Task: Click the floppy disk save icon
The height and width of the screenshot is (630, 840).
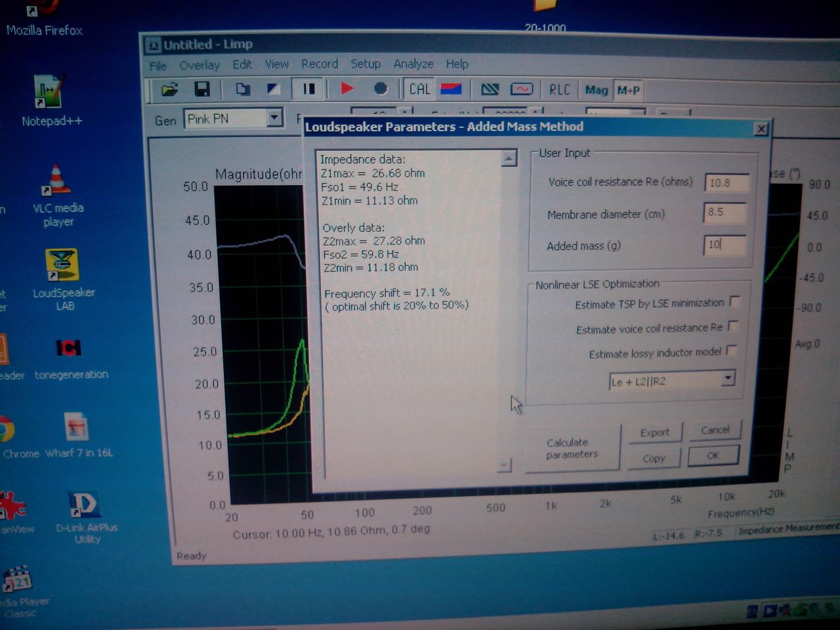Action: tap(202, 89)
